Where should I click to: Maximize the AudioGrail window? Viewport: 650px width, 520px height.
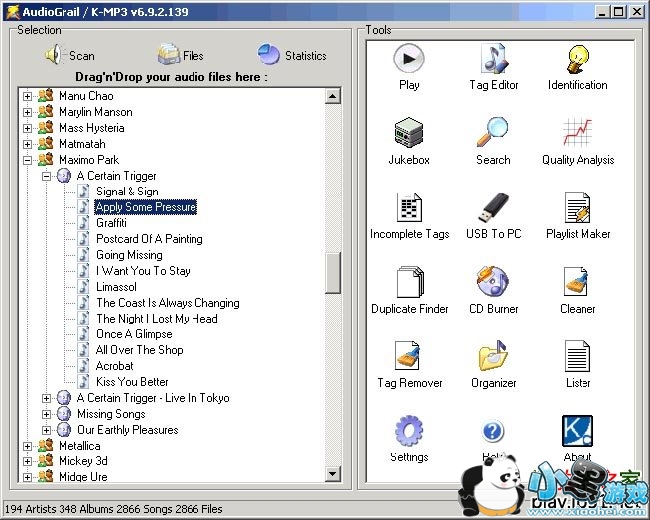click(x=618, y=11)
